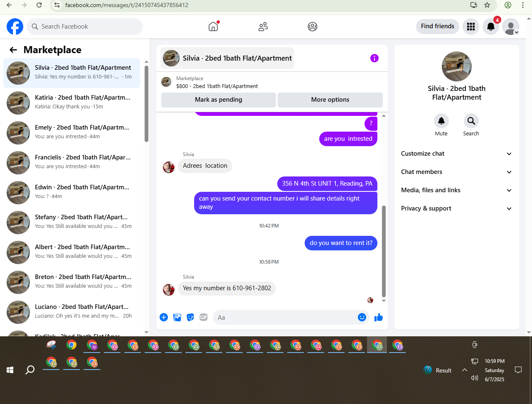Send a thumbs-up like
Image resolution: width=532 pixels, height=404 pixels.
point(379,317)
